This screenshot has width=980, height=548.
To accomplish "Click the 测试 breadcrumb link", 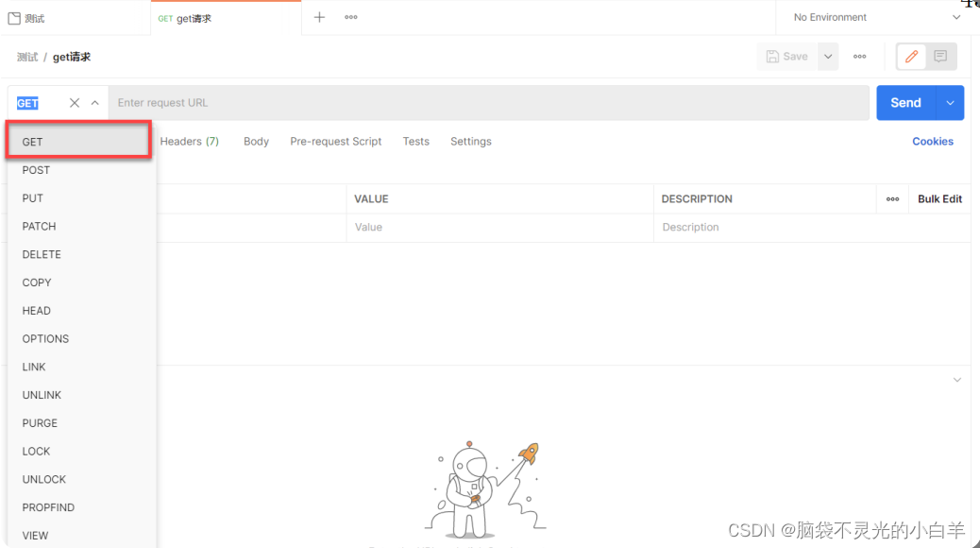I will click(x=27, y=57).
